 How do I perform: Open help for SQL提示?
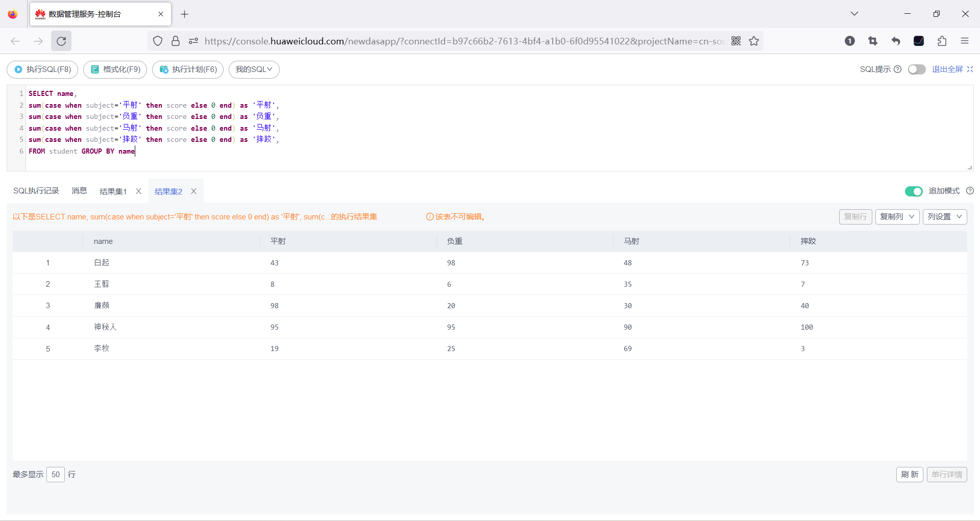[898, 69]
